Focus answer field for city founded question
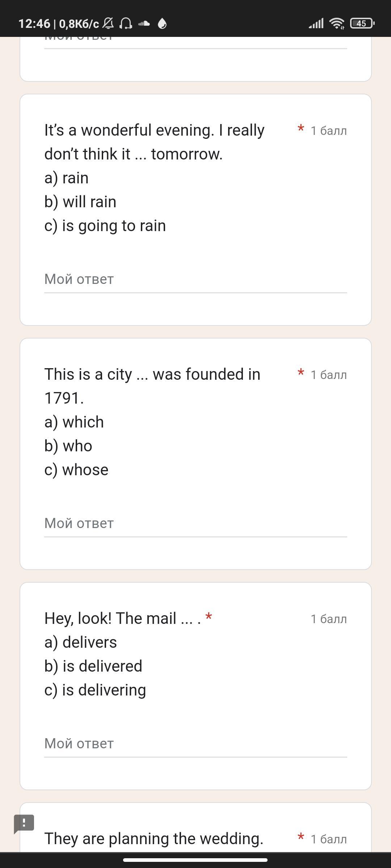Image resolution: width=391 pixels, height=868 pixels. click(195, 524)
